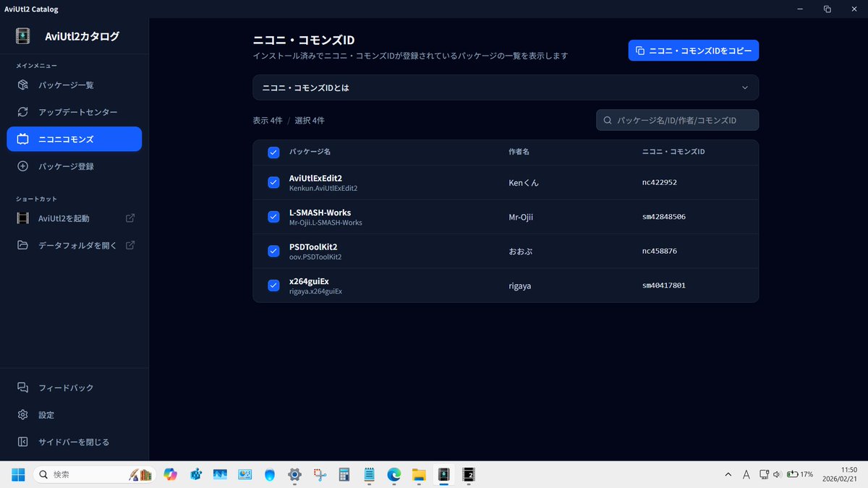Uncheck x264guiEx row checkbox
Viewport: 868px width, 488px height.
(273, 285)
